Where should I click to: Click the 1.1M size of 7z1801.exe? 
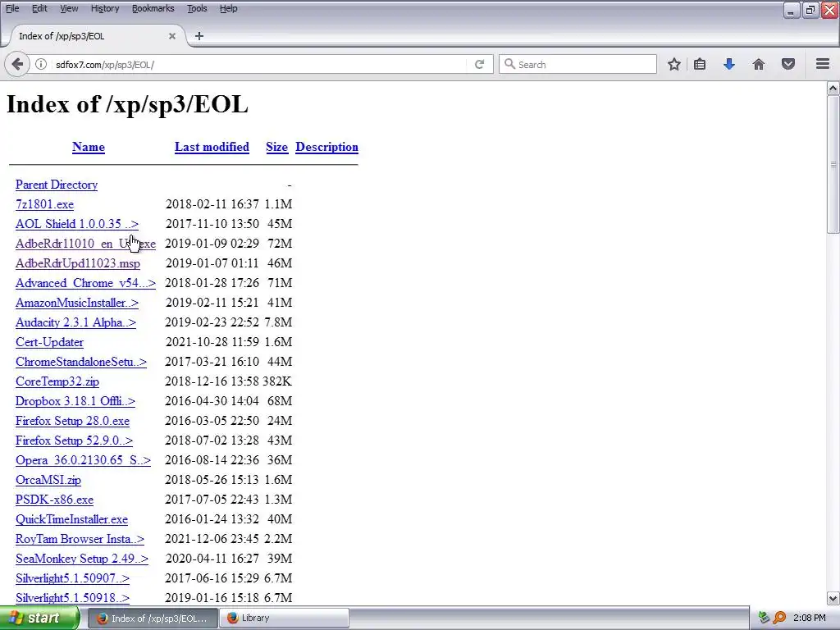pos(278,204)
